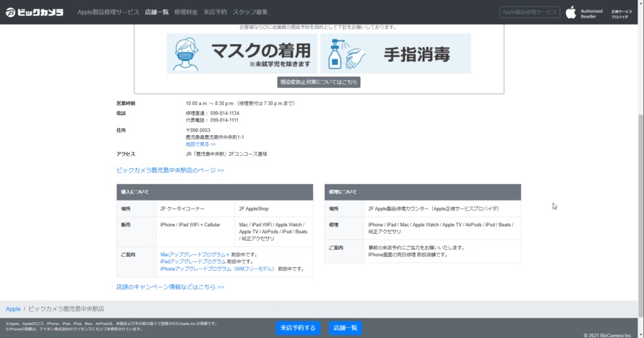Click the マスクの着用 banner image
The height and width of the screenshot is (338, 644).
coord(242,54)
